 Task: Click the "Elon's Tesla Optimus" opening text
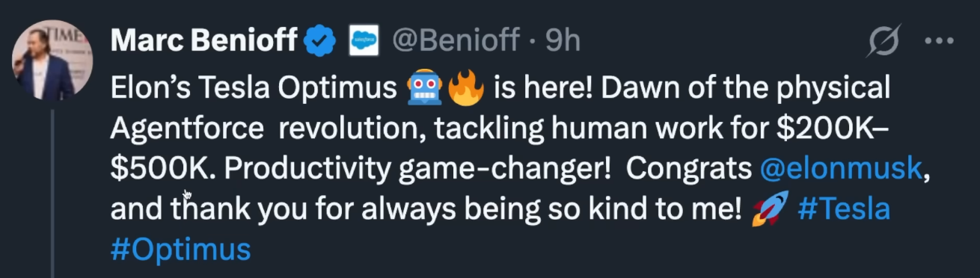[x=253, y=90]
